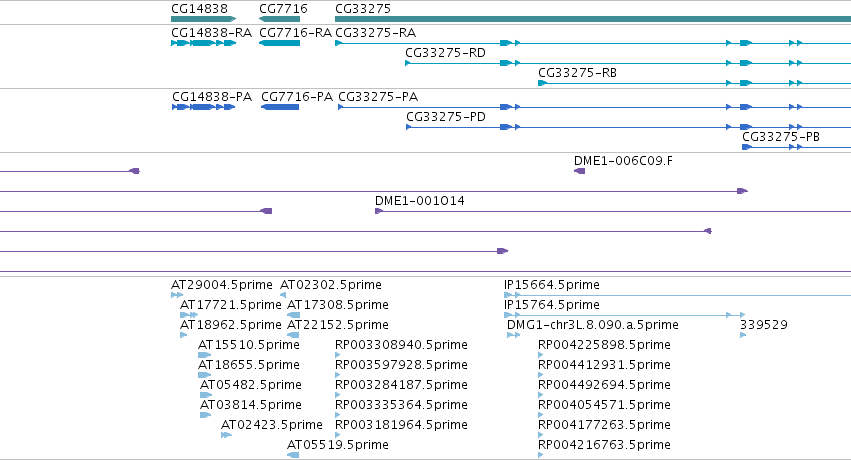This screenshot has width=851, height=460.
Task: Click the glyph under AT17308.5prime
Action: [x=293, y=315]
